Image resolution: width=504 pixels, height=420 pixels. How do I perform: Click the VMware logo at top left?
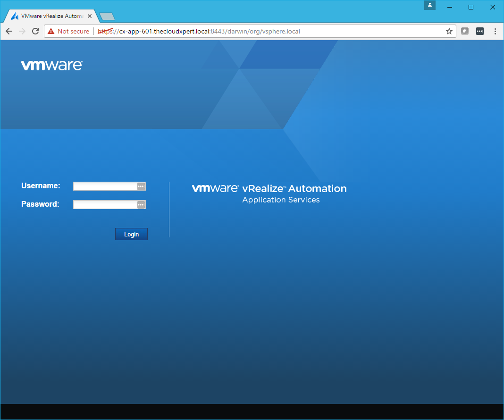52,65
